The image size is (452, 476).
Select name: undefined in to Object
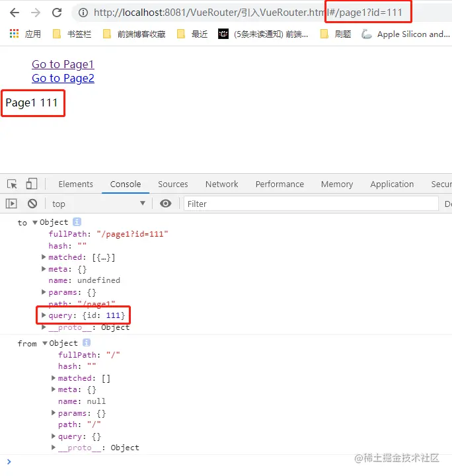(85, 280)
